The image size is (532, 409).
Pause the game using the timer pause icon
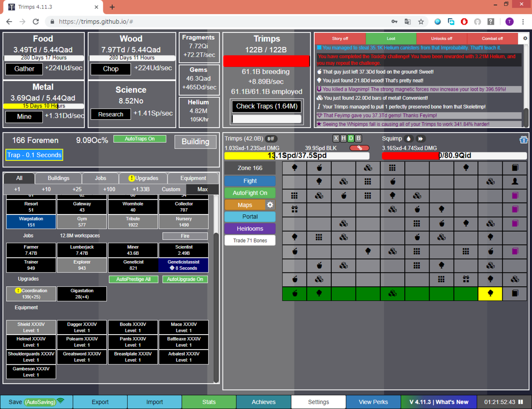[x=520, y=402]
